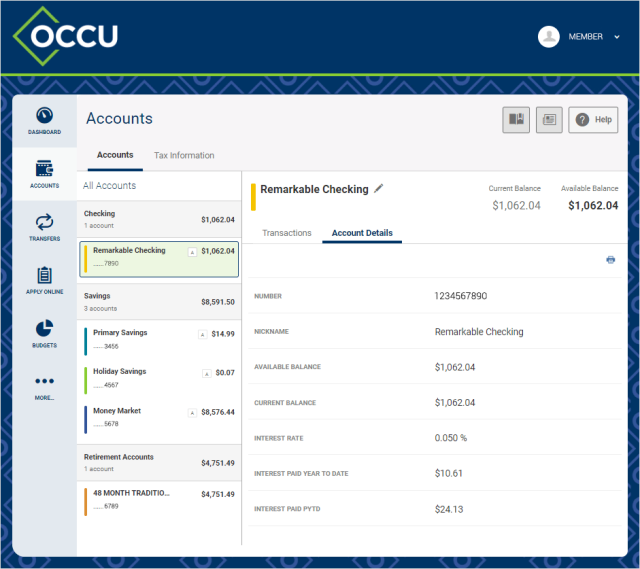This screenshot has height=569, width=640.
Task: Click the small icon beside Money Market balance
Action: (x=192, y=413)
